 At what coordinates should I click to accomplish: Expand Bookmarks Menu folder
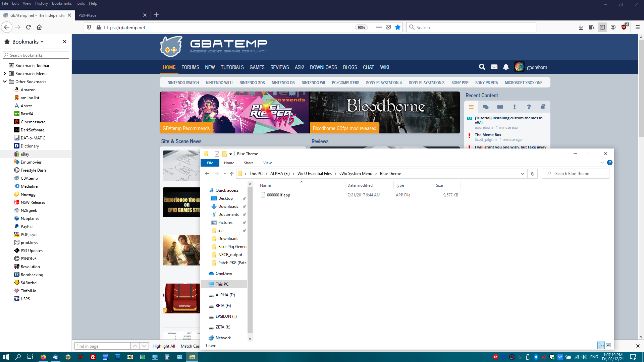point(4,73)
